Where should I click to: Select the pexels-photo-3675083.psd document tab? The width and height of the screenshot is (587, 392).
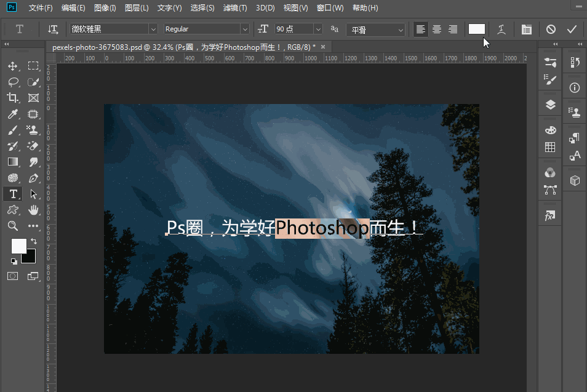(x=184, y=47)
